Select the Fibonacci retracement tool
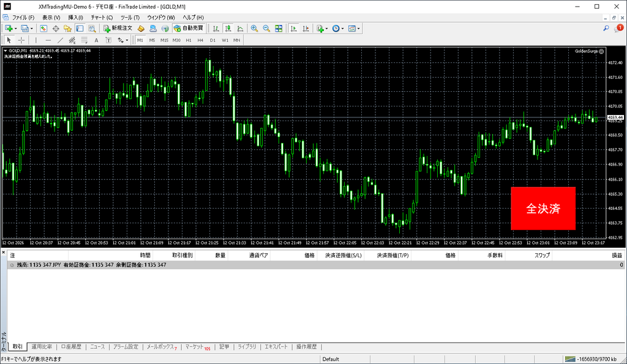The image size is (627, 364). [x=84, y=40]
